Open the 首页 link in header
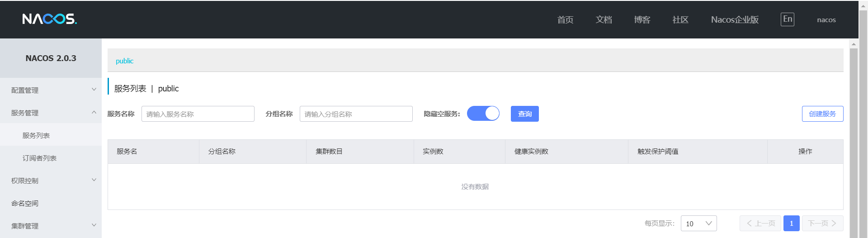868x238 pixels. 565,19
